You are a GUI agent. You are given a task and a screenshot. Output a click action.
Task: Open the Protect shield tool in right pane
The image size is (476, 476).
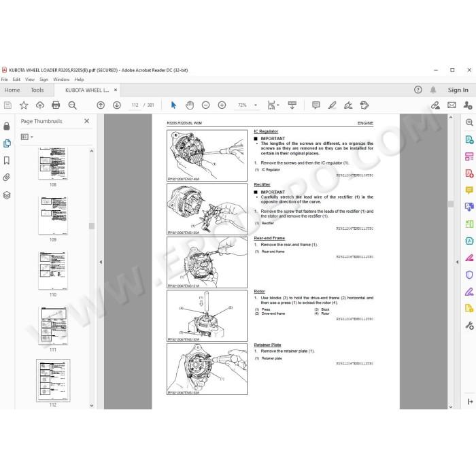click(469, 275)
